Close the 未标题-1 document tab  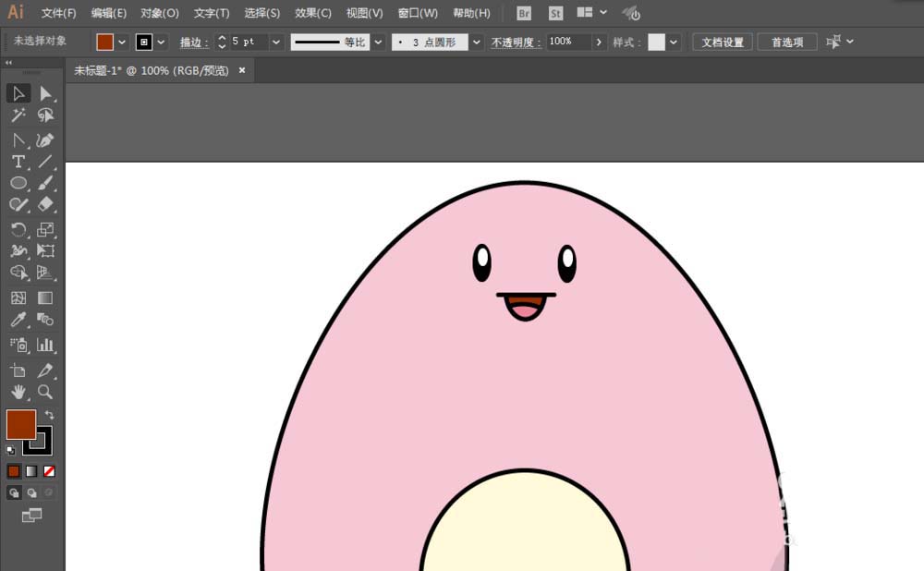tap(241, 70)
